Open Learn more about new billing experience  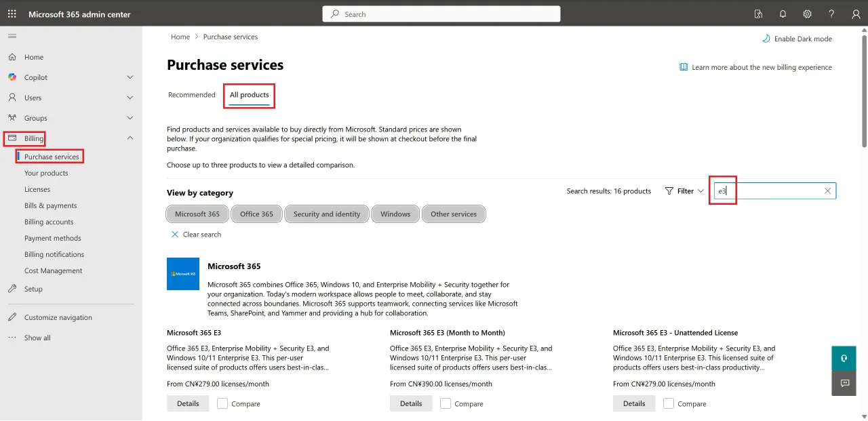tap(756, 67)
